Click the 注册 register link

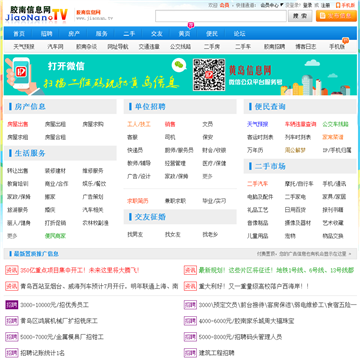point(325,5)
